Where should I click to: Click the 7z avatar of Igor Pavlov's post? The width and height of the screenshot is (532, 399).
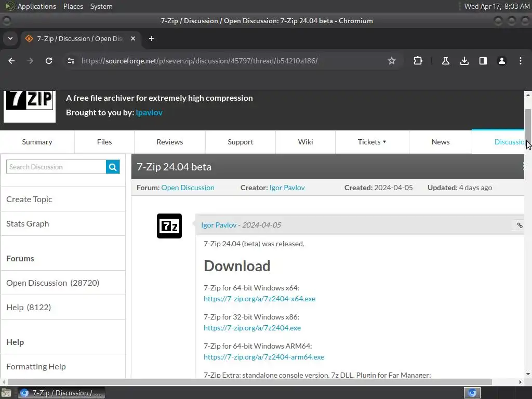pyautogui.click(x=169, y=226)
